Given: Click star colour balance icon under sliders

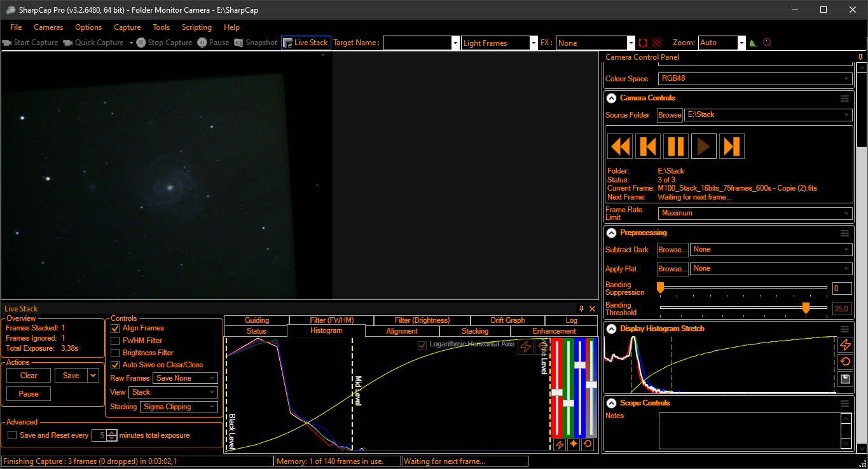Looking at the screenshot, I should [574, 444].
